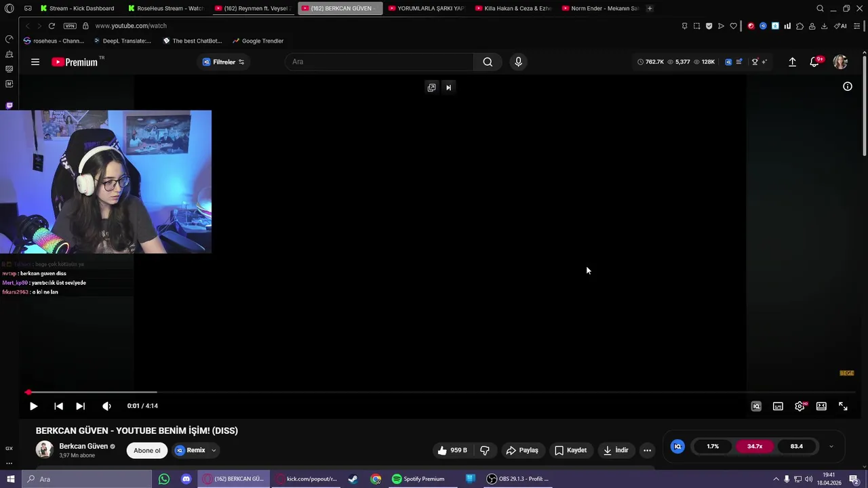Switch to Stream - Kick Dashboard tab
The image size is (868, 488).
(x=77, y=8)
